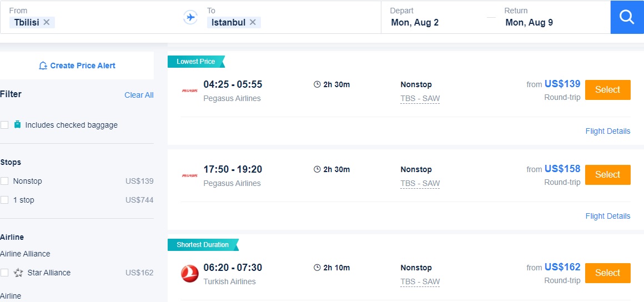The height and width of the screenshot is (302, 644).
Task: Click the airplane swap cities icon
Action: pos(190,17)
